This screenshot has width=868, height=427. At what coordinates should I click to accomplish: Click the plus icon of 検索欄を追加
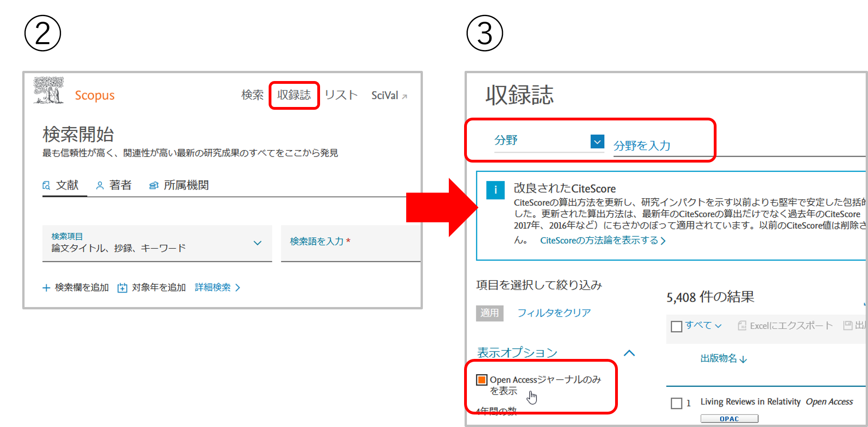coord(46,288)
